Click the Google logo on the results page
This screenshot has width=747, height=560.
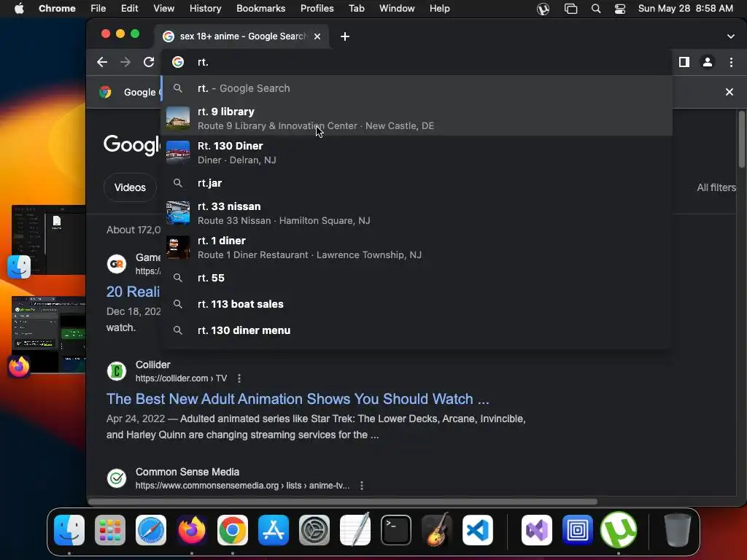132,145
